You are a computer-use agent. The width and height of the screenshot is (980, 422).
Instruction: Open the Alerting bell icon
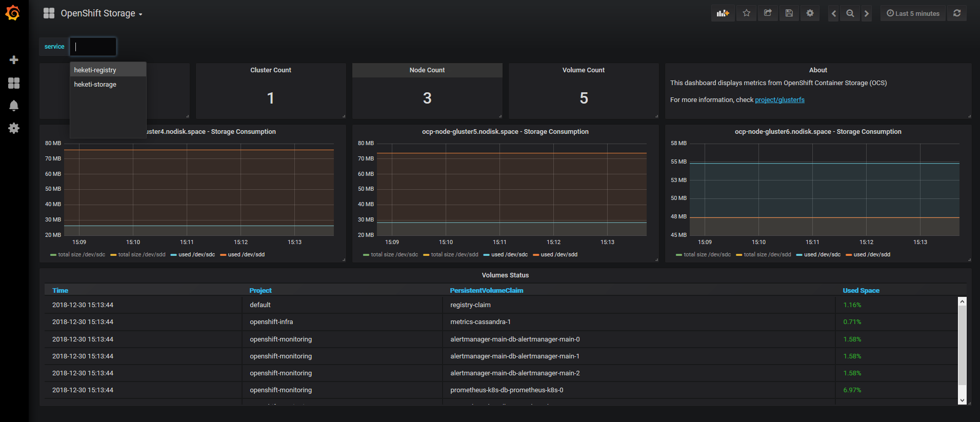(x=14, y=106)
